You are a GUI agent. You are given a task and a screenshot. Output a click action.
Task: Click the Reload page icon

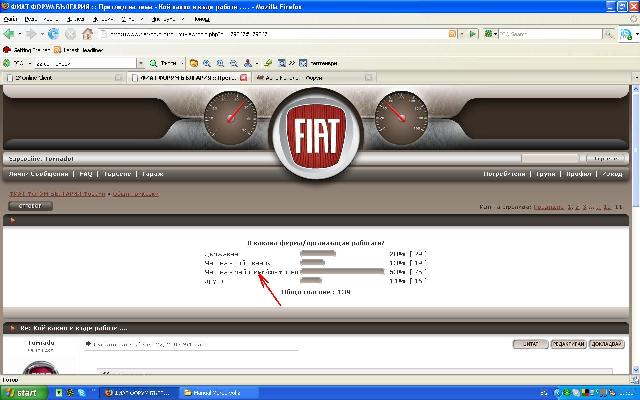pos(55,34)
